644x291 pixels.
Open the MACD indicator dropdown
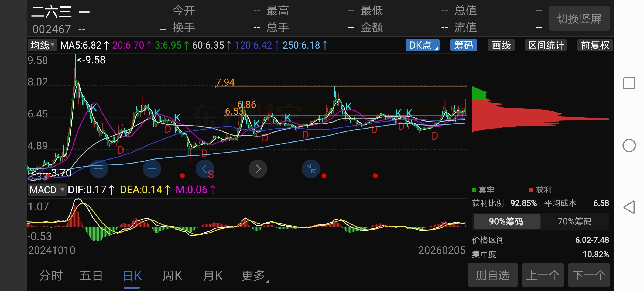[x=47, y=190]
